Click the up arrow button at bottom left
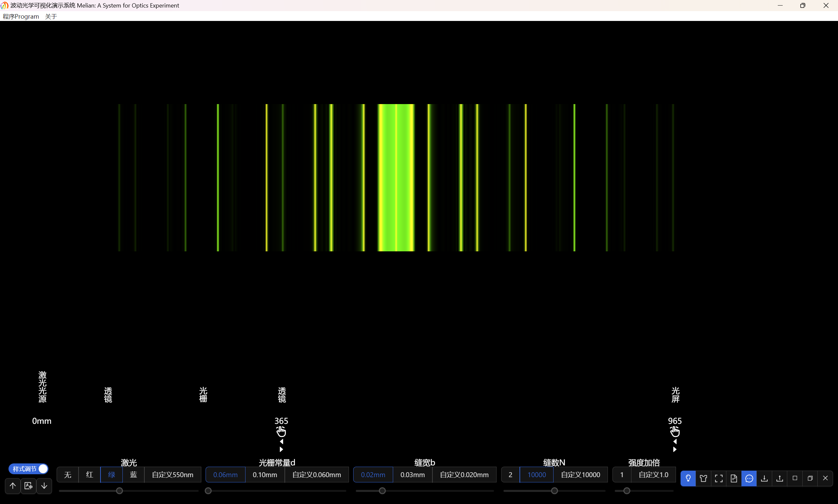 click(x=12, y=486)
